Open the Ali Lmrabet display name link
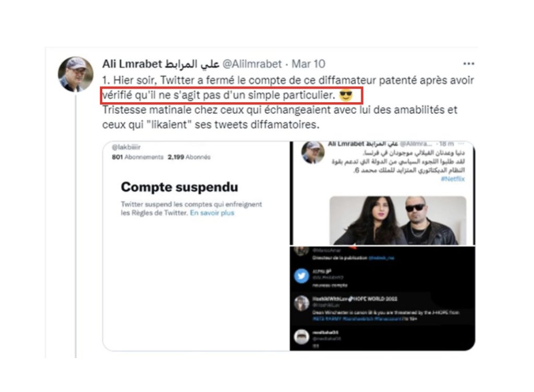Viewport: 534px width, 392px height. [x=161, y=64]
